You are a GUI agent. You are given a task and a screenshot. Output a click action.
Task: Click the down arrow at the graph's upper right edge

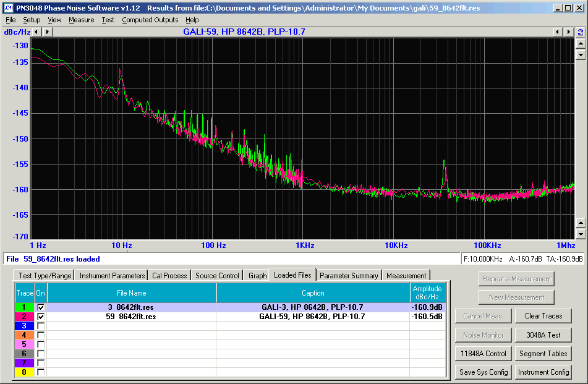click(581, 55)
